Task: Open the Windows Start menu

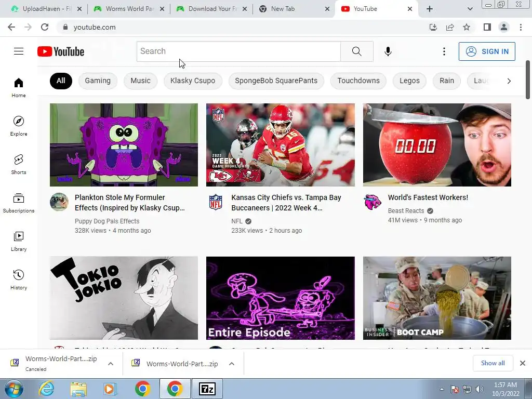Action: pyautogui.click(x=14, y=389)
